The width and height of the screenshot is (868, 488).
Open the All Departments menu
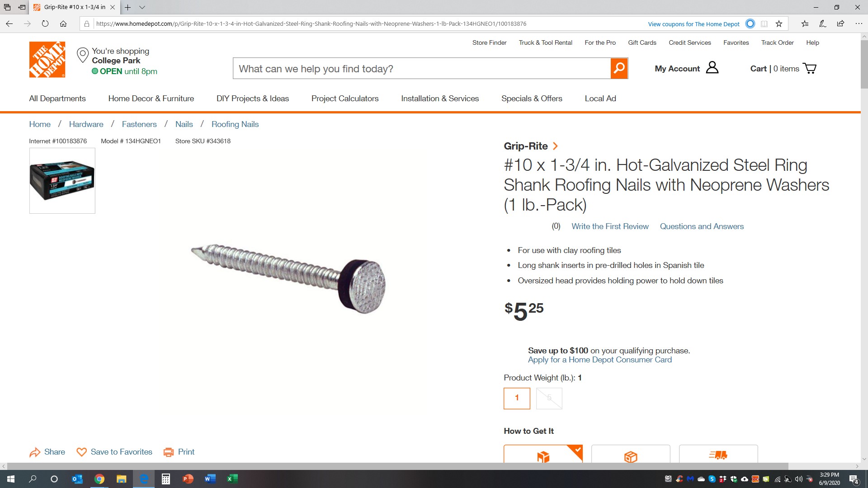click(x=57, y=99)
